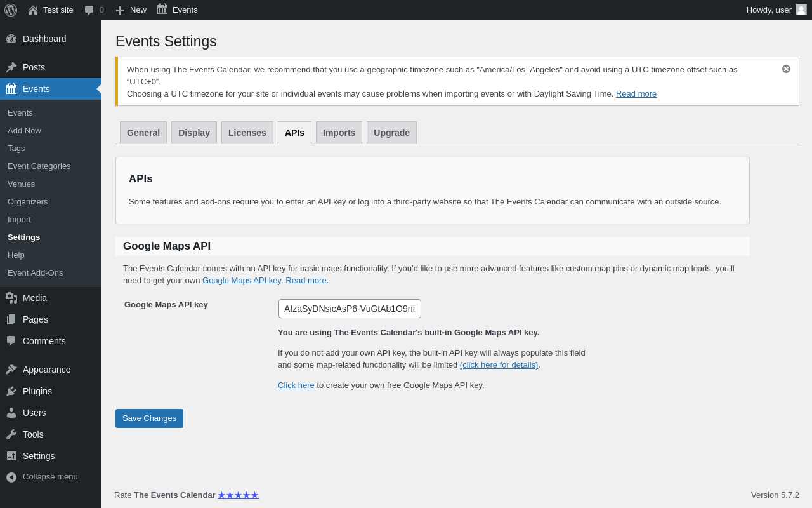Go to the Upgrade tab

391,133
